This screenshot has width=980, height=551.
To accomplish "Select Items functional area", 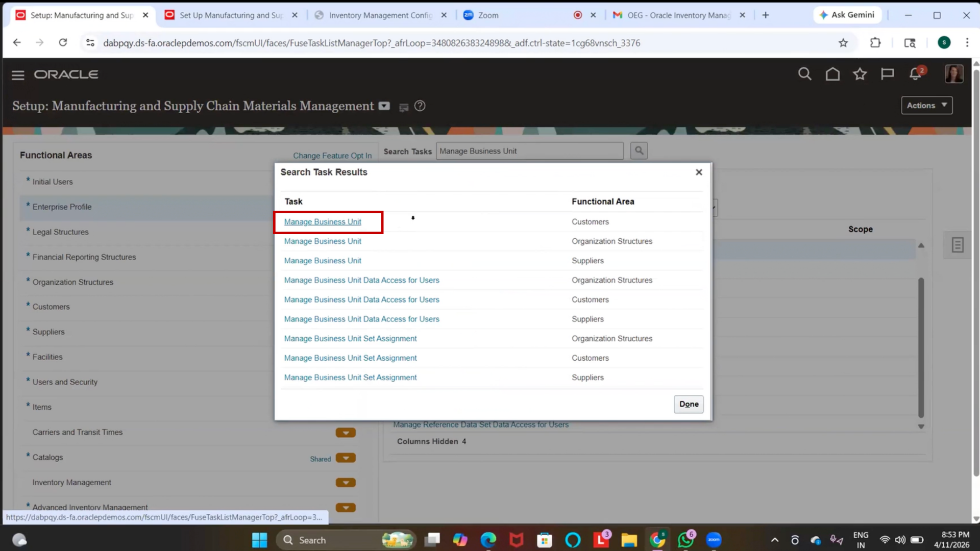I will point(42,407).
